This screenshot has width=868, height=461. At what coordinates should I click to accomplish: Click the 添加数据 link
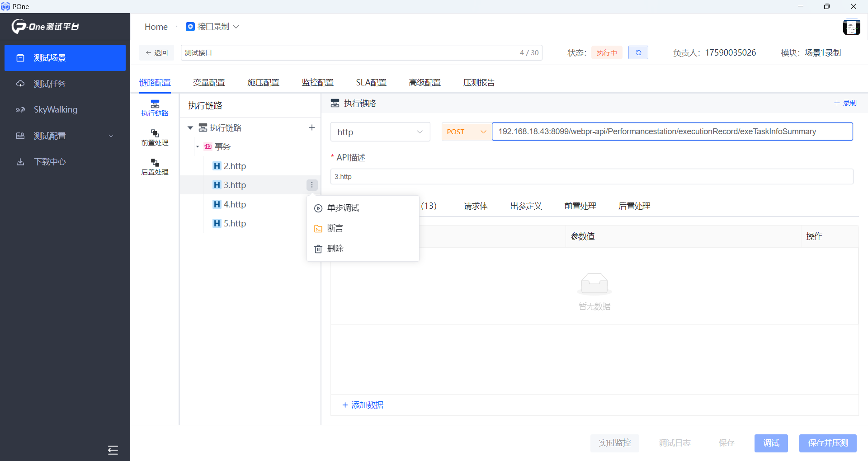point(363,405)
